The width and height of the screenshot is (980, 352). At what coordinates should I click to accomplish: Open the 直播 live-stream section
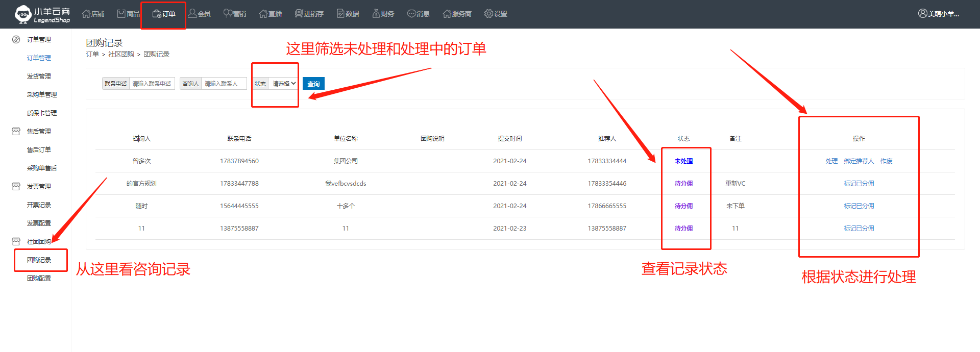pos(271,14)
